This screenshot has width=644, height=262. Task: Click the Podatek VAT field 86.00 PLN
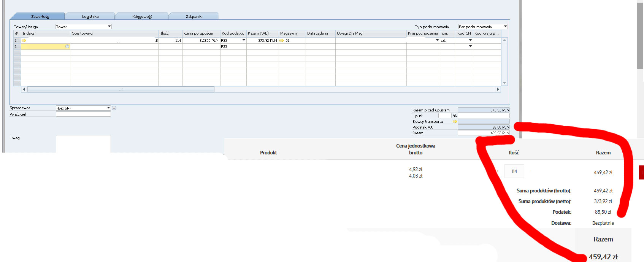[484, 127]
